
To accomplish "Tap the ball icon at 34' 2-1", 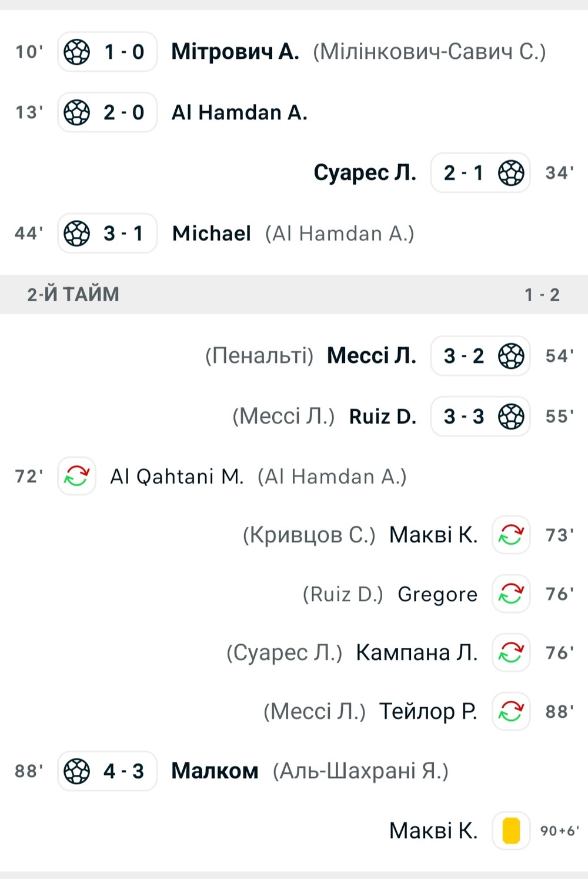I will pos(511,173).
